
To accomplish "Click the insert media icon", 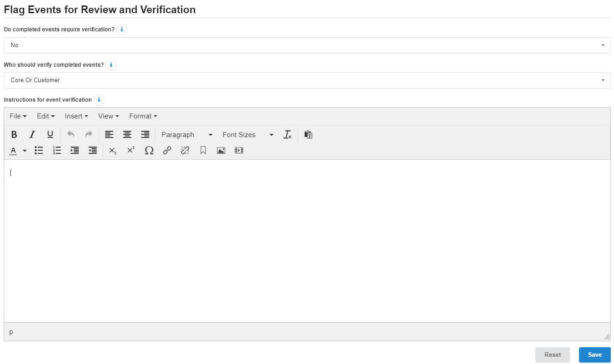I will point(239,150).
